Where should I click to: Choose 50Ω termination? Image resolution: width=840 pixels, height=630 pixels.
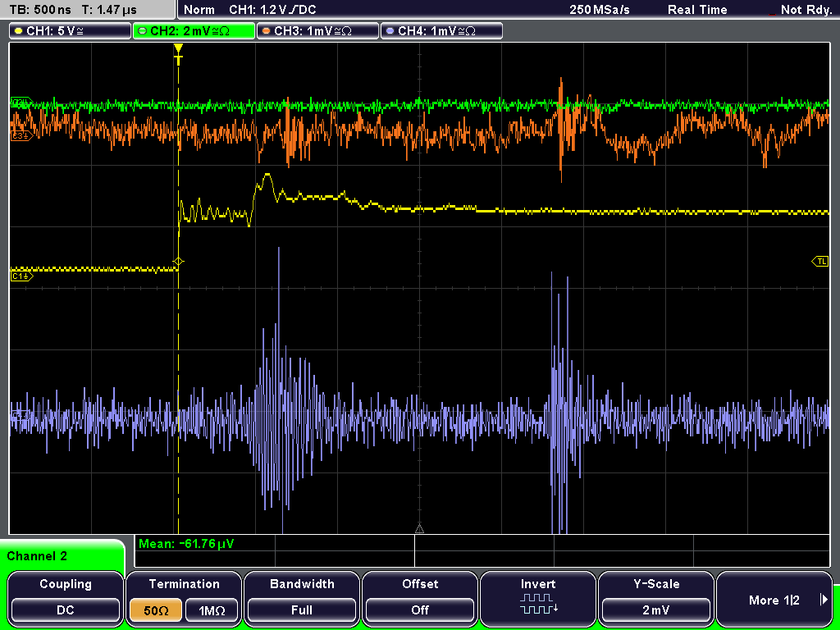[x=156, y=610]
